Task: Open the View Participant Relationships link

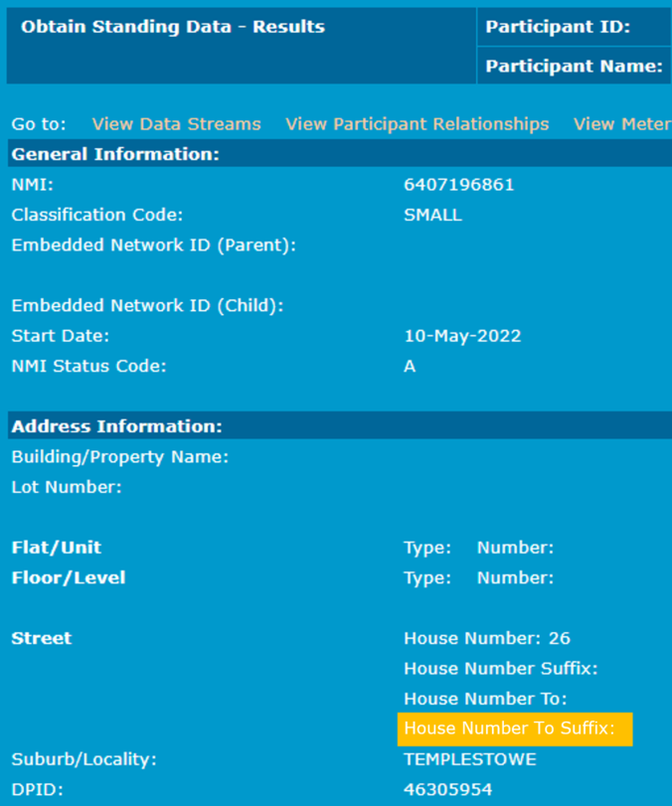Action: coord(417,124)
